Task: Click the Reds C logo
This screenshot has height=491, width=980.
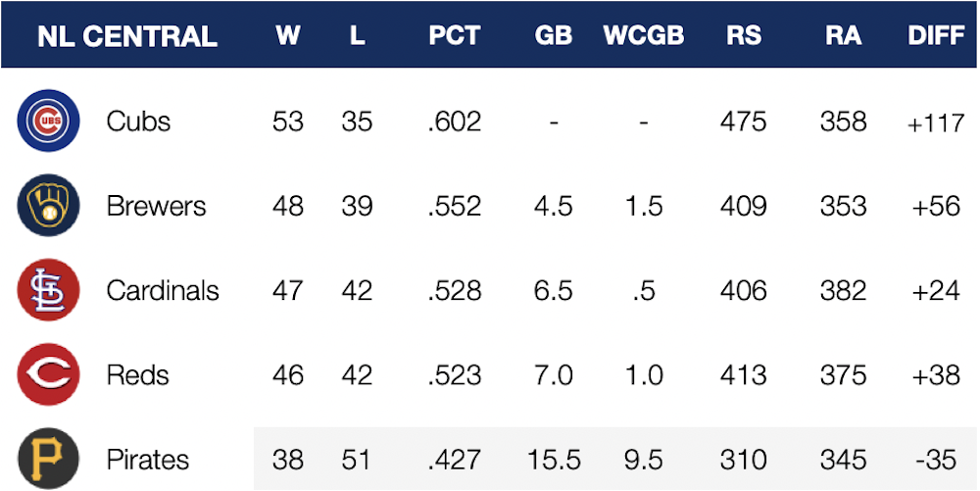Action: click(x=48, y=374)
